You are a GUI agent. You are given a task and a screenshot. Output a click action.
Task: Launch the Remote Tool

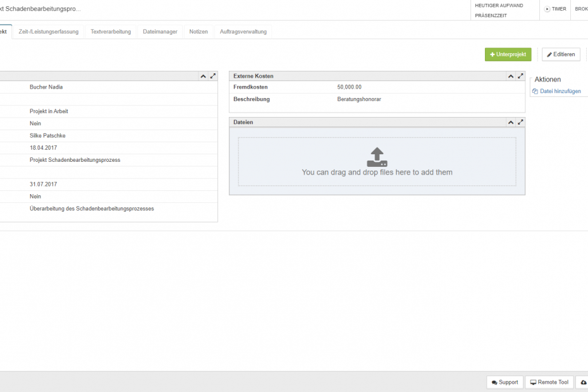tap(549, 383)
